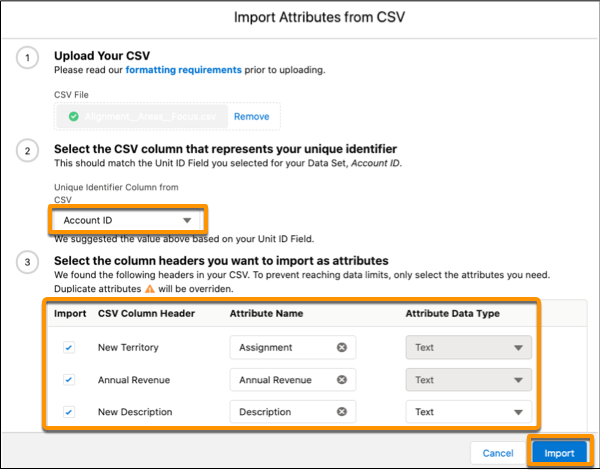The image size is (600, 470).
Task: Uncheck the New Description import checkbox
Action: [69, 412]
